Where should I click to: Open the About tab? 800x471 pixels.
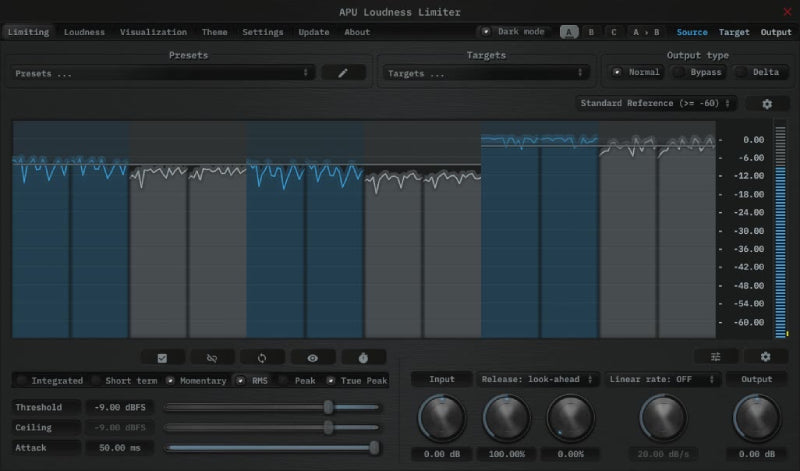(x=357, y=32)
